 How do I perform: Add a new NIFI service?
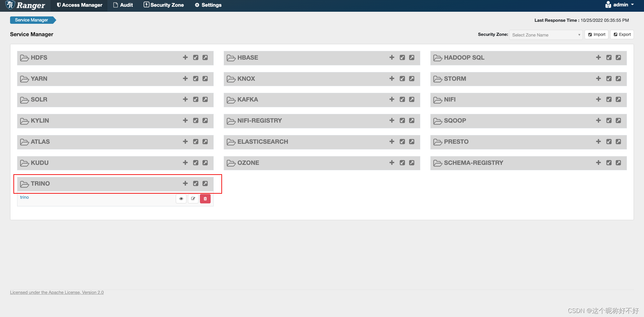598,99
